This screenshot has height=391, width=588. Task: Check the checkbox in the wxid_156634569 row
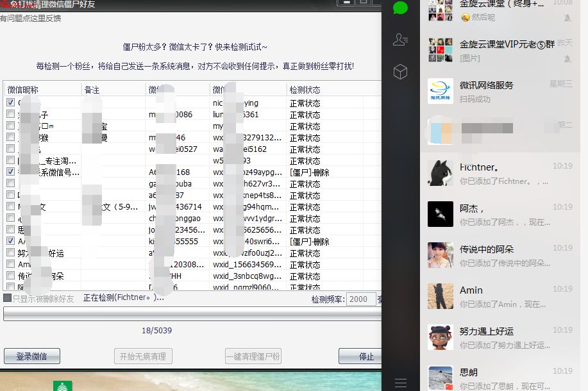coord(10,264)
